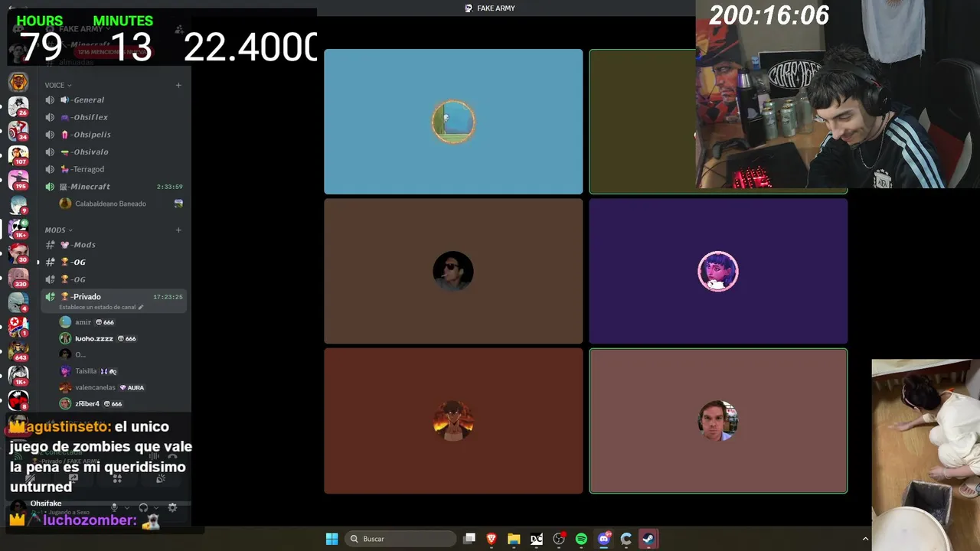Click the Windows Start button
Screen dimensions: 980x551
tap(332, 539)
